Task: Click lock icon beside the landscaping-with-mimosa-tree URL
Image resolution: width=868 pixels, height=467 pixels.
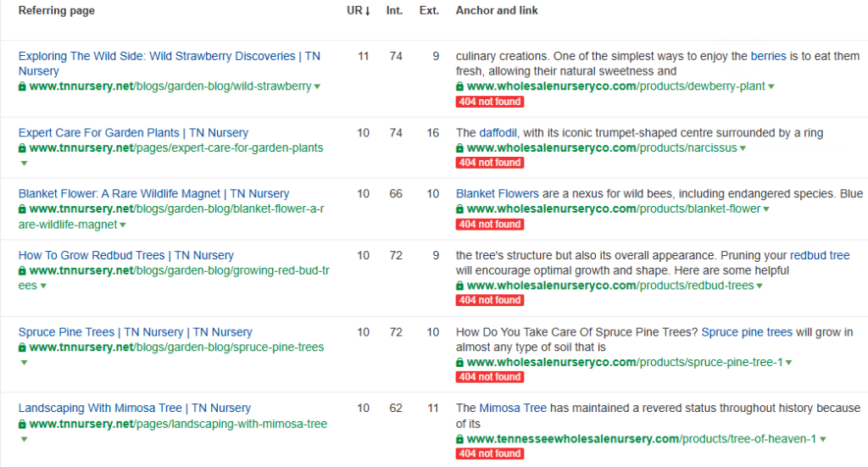Action: click(x=23, y=424)
